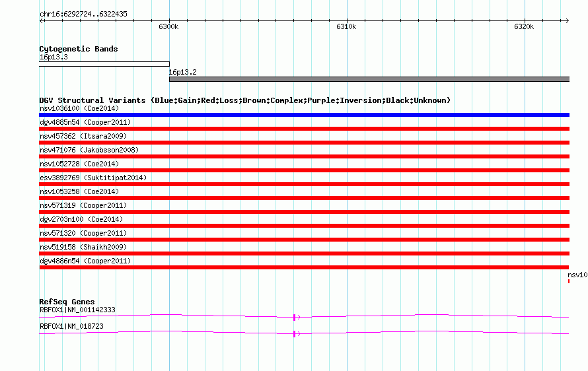
Task: Open the nsv519158 (Shaikh2009) label
Action: pyautogui.click(x=83, y=248)
